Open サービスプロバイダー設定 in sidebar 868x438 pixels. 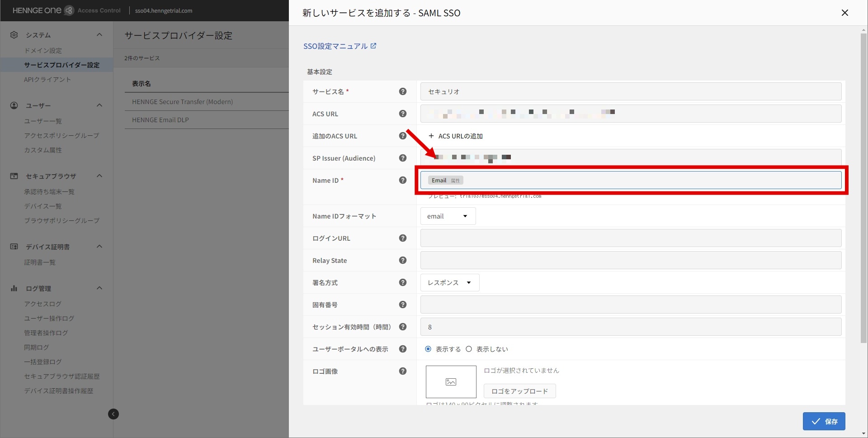click(x=62, y=65)
